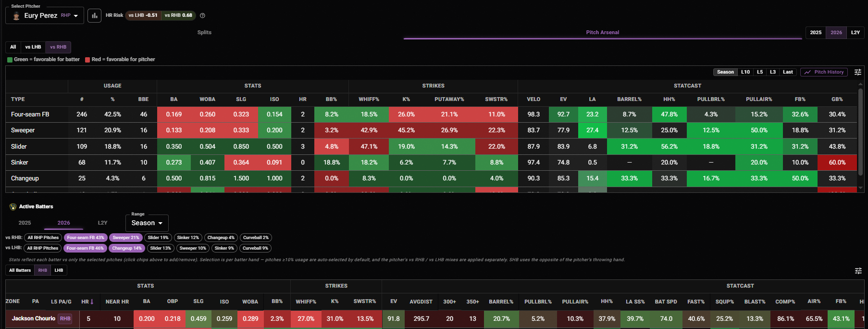
Task: Toggle the vs RHB Sweeper 21% chip
Action: click(126, 238)
